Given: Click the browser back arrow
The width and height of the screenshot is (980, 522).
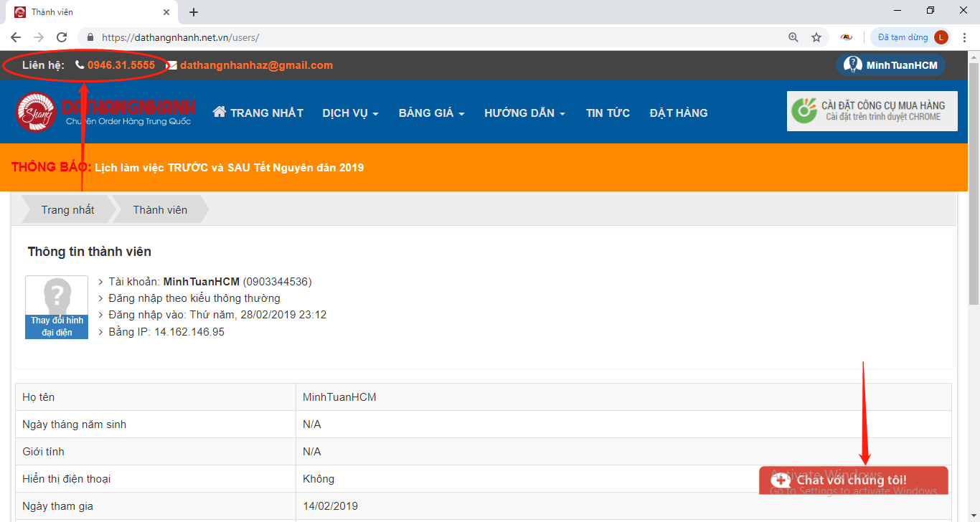Looking at the screenshot, I should [x=16, y=37].
